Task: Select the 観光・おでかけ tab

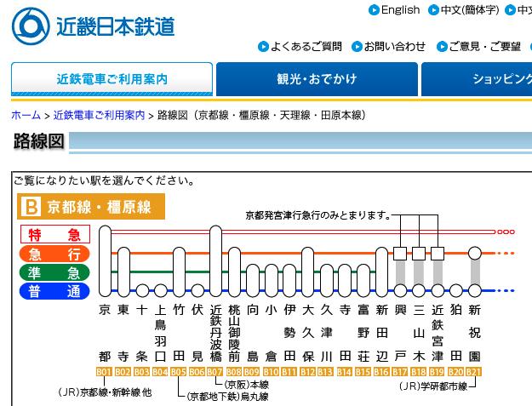Action: click(317, 79)
